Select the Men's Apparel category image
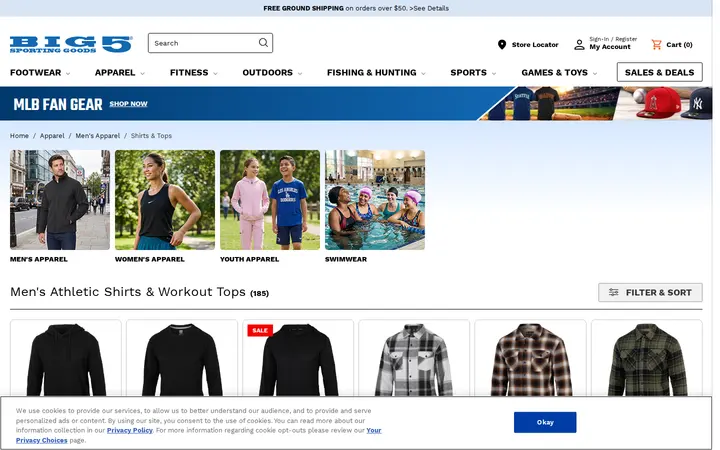 60,200
